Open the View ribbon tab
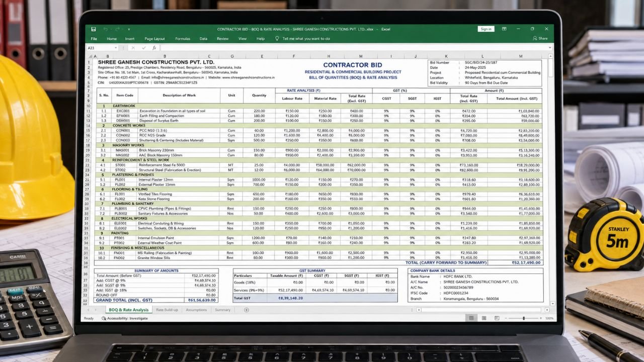 tap(243, 39)
